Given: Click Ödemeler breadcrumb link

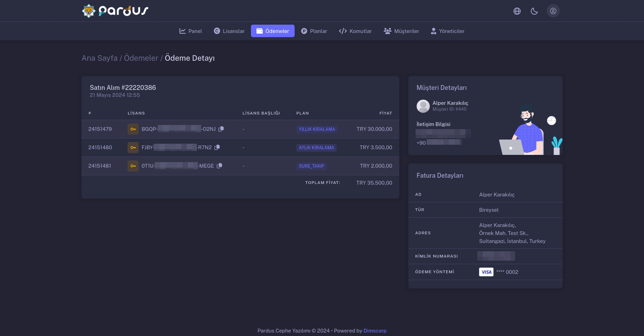Looking at the screenshot, I should [141, 58].
